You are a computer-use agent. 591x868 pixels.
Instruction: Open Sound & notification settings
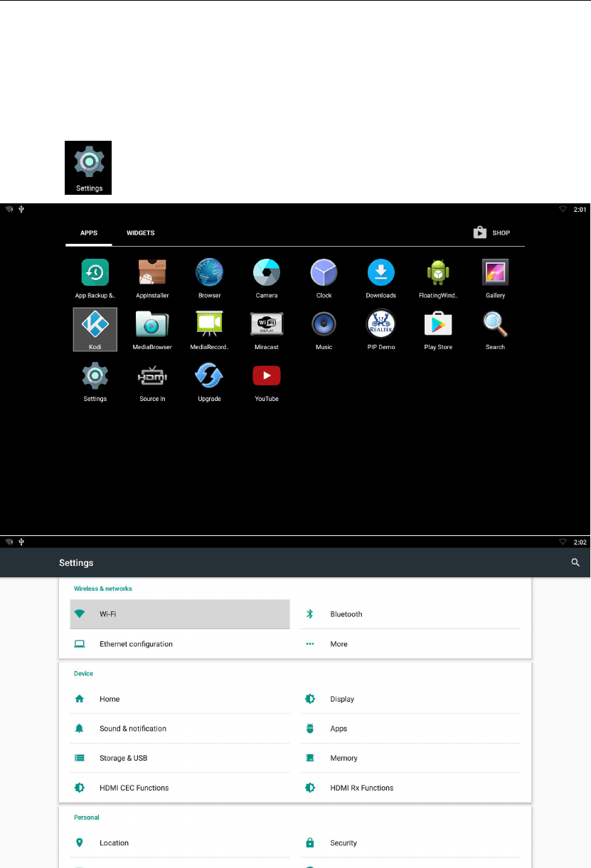(180, 729)
